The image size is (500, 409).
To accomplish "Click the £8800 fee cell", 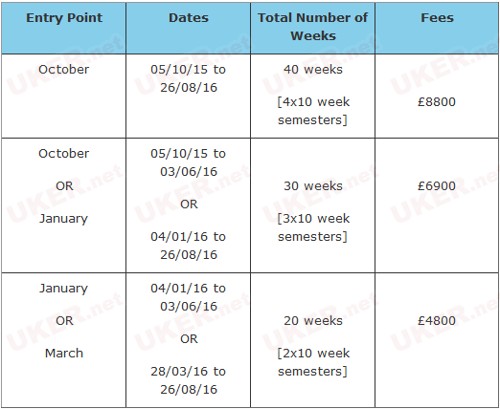I will tap(437, 102).
